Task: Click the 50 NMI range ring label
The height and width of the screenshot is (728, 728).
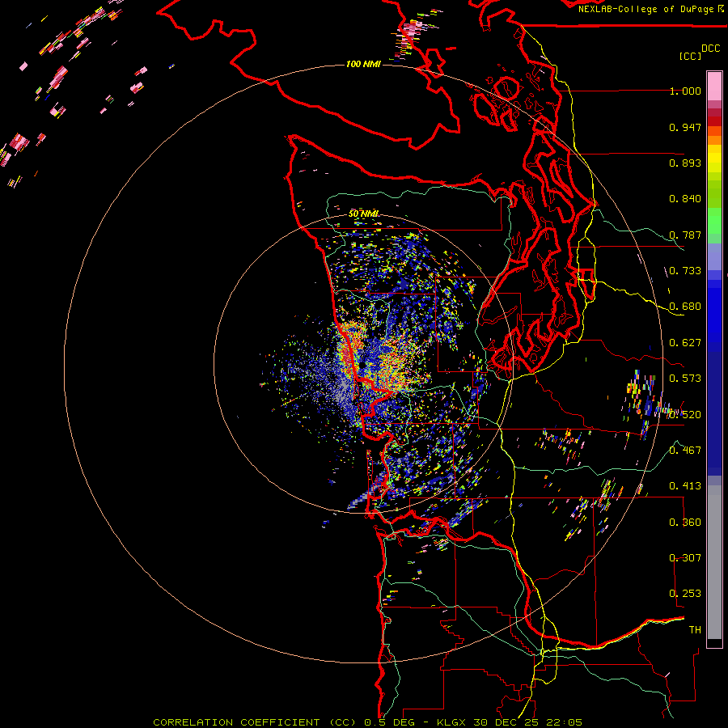Action: coord(363,214)
